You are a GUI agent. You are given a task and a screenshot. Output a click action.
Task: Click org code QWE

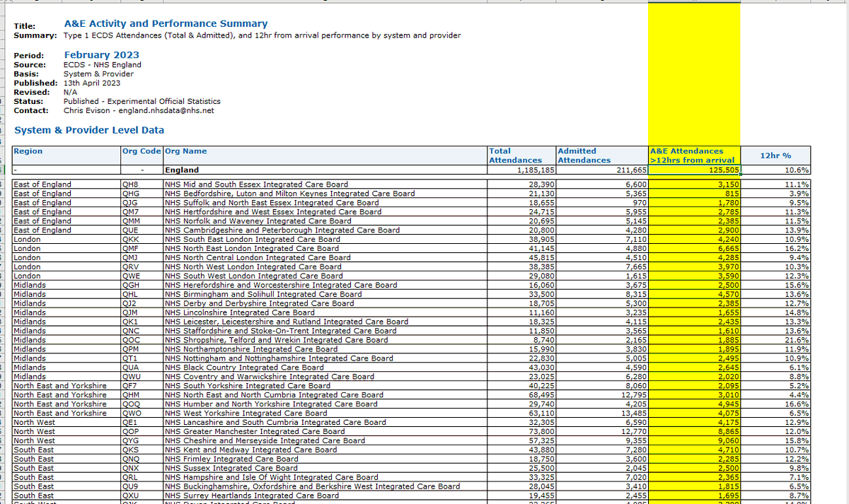pos(141,276)
